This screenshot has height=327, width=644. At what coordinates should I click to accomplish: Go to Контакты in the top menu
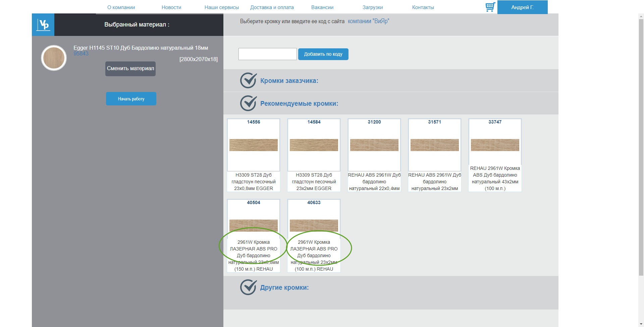coord(423,7)
